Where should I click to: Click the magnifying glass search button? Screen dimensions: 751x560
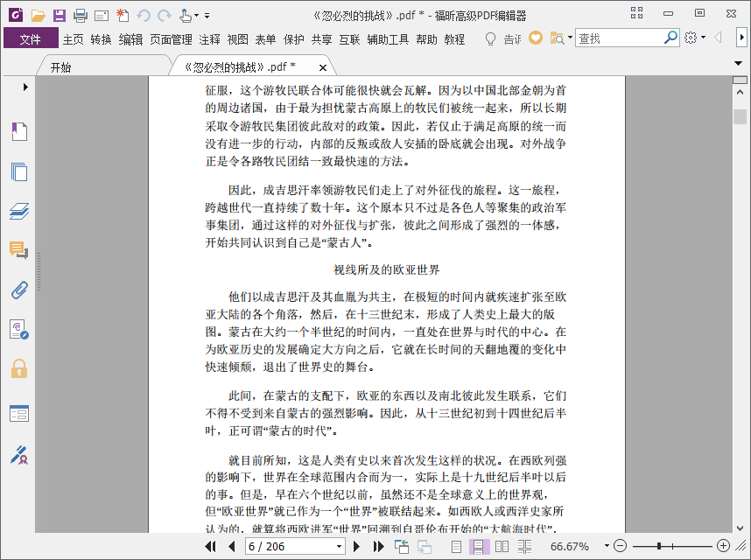click(670, 38)
